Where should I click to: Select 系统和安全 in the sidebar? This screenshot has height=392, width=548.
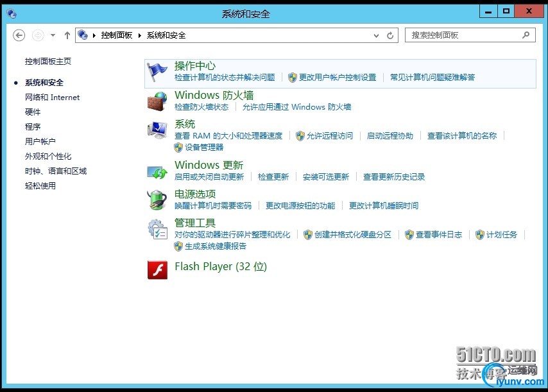coord(44,83)
